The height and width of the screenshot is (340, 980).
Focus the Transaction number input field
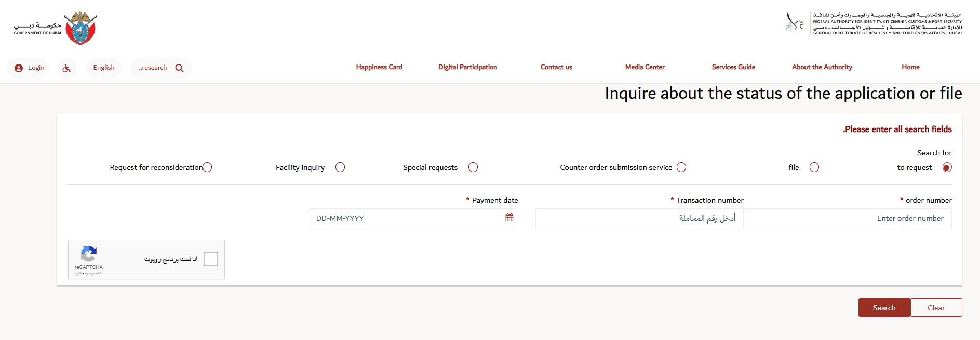pos(640,219)
